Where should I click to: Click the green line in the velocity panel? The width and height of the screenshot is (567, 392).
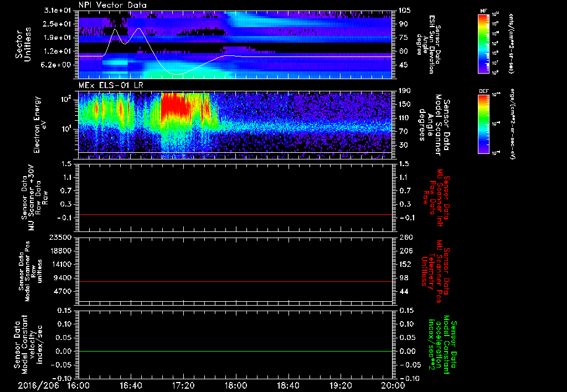click(x=235, y=351)
